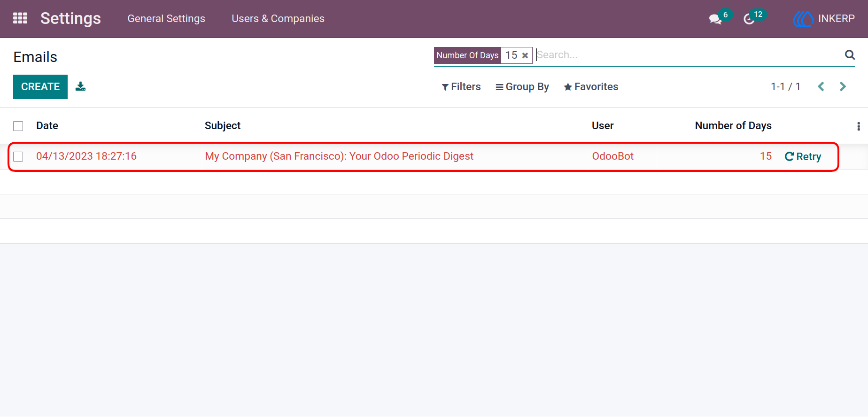Click the Emails breadcrumb title
This screenshot has height=417, width=868.
click(x=35, y=57)
